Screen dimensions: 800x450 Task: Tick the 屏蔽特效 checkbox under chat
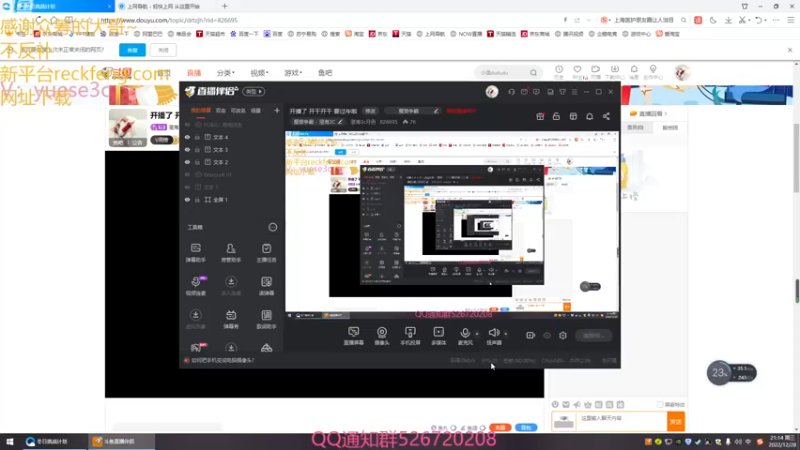click(660, 405)
